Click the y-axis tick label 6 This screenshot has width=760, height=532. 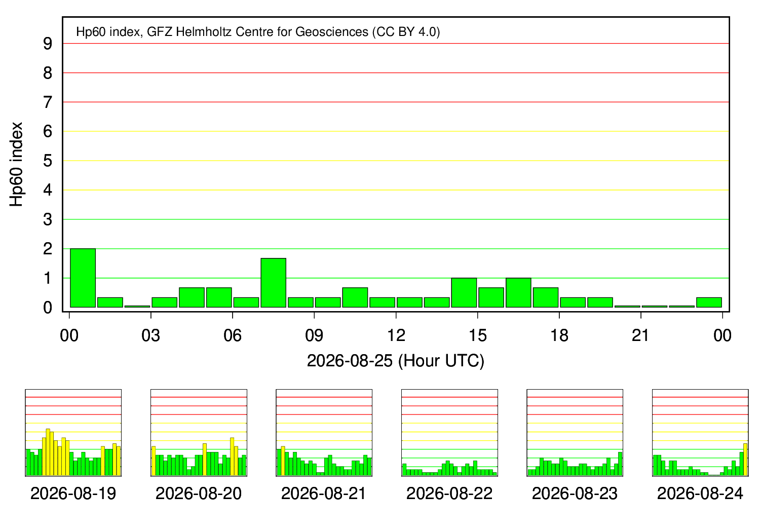pyautogui.click(x=48, y=132)
